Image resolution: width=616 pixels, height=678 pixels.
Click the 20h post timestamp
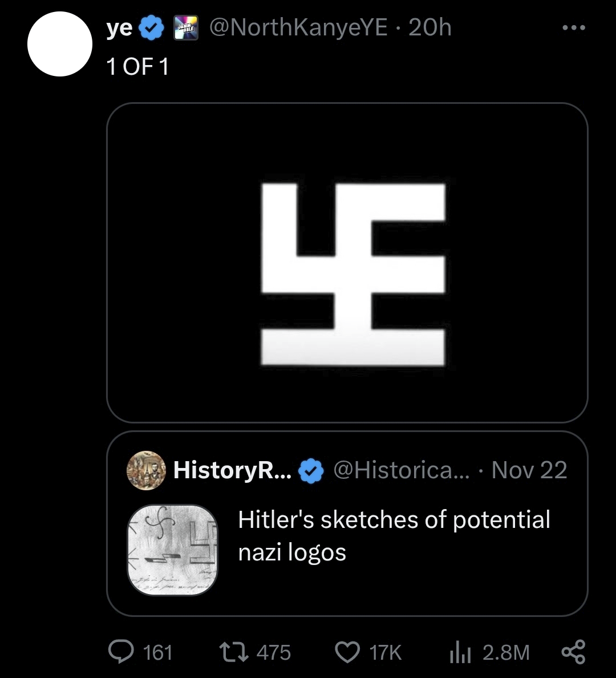[x=430, y=27]
